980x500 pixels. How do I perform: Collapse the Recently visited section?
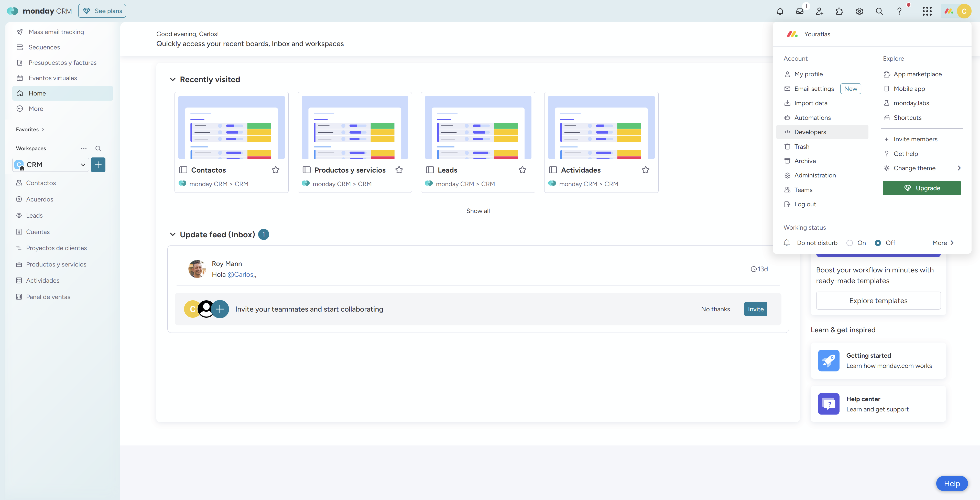point(173,79)
